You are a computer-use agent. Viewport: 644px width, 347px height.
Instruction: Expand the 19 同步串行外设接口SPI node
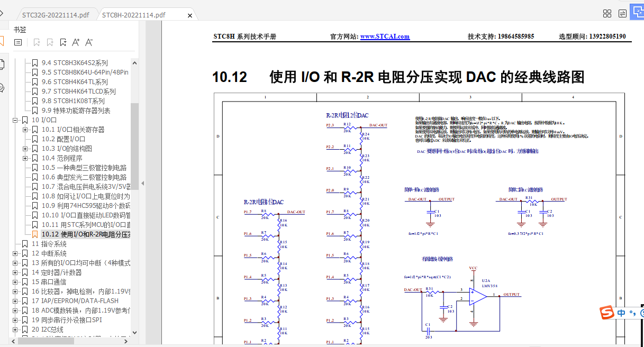(x=15, y=320)
